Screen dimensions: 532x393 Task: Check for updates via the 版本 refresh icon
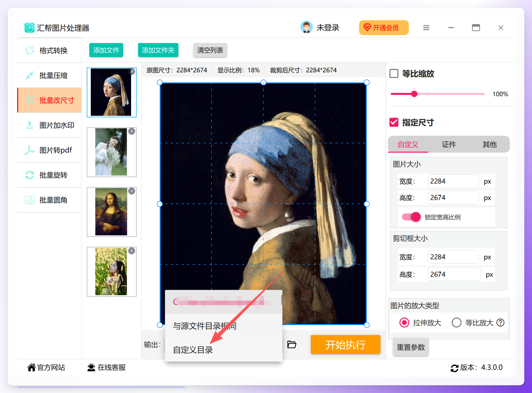(x=454, y=368)
